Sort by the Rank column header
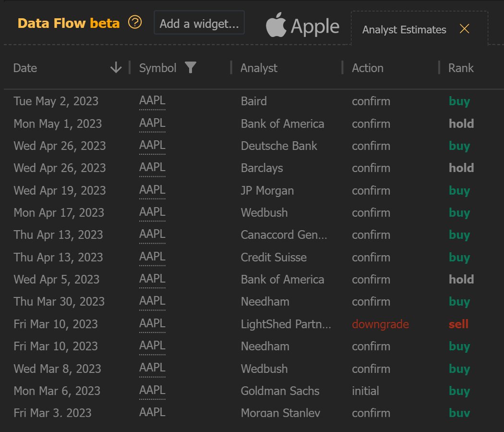 pos(461,68)
